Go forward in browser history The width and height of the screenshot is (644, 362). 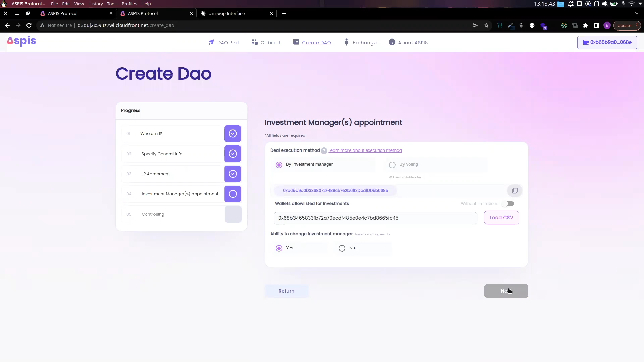(18, 25)
